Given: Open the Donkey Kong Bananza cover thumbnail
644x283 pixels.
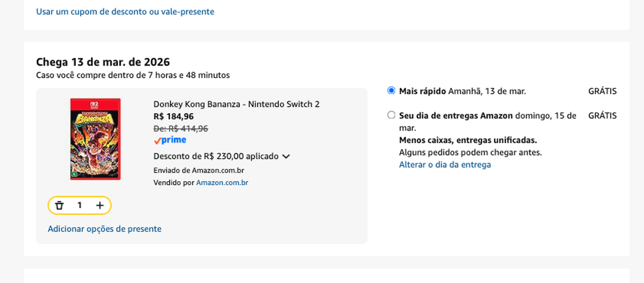Looking at the screenshot, I should [95, 139].
